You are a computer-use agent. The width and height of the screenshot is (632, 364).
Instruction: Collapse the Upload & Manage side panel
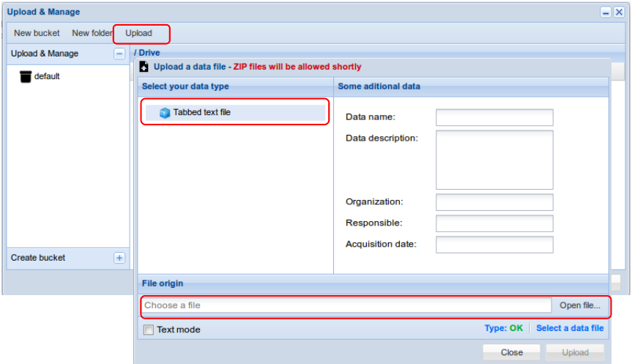click(x=119, y=53)
